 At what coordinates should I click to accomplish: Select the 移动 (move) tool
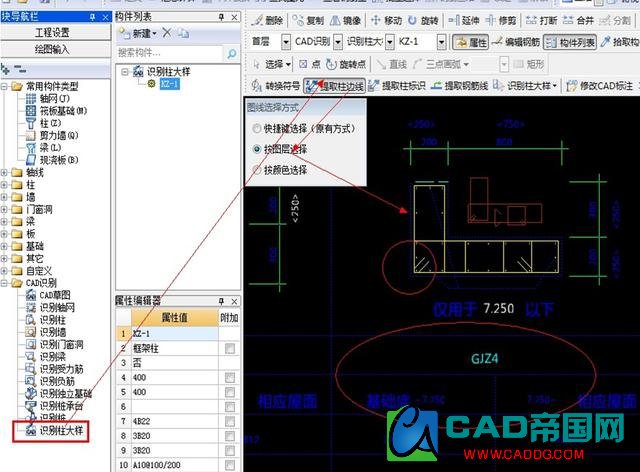click(386, 20)
